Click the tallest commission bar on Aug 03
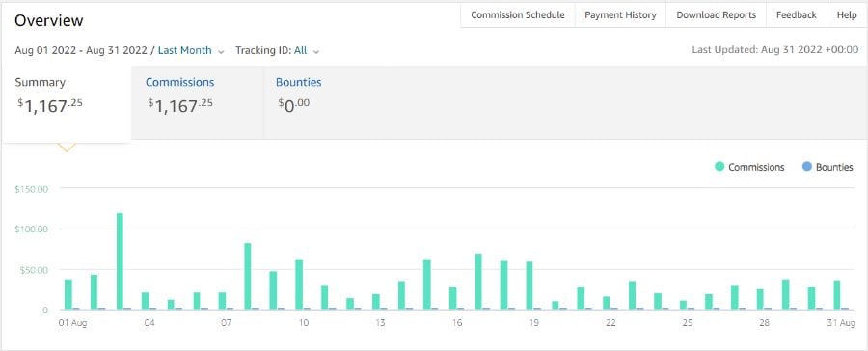This screenshot has height=351, width=868. pos(120,261)
